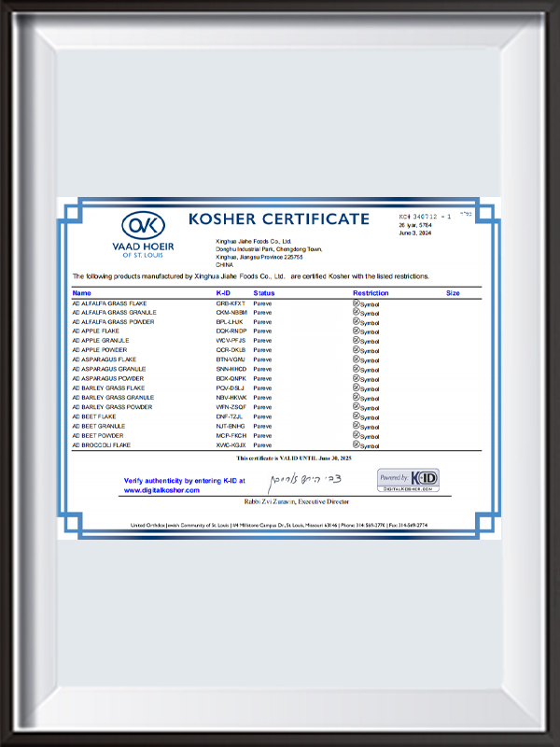Viewport: 560px width, 747px height.
Task: Click symbol icon for AD Alfalfa Grass Flake
Action: 356,303
